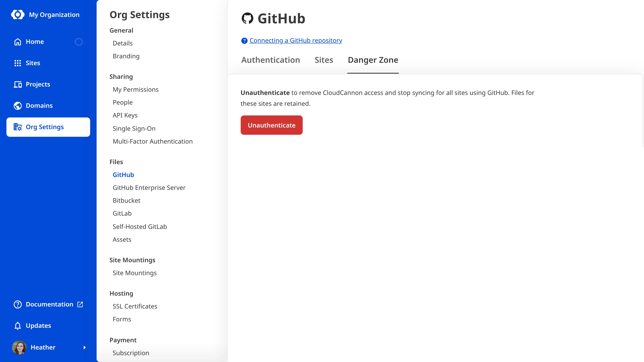Image resolution: width=644 pixels, height=362 pixels.
Task: Go to My Permissions
Action: [135, 89]
